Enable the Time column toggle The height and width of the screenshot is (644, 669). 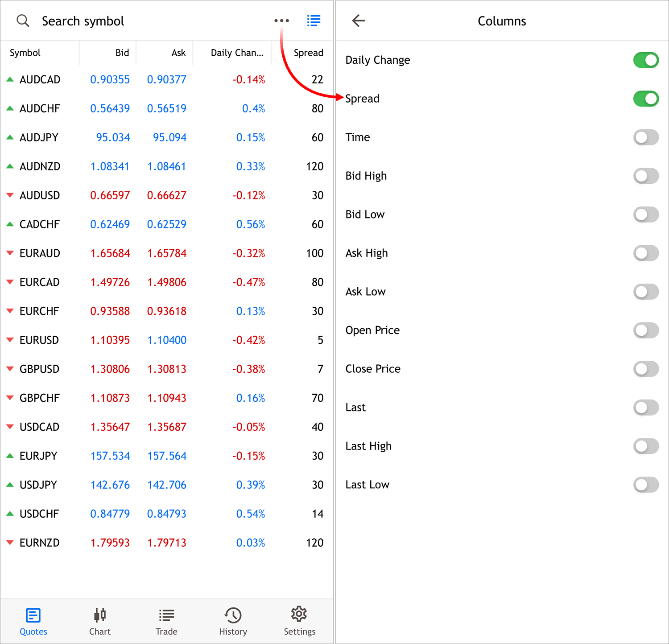point(646,137)
